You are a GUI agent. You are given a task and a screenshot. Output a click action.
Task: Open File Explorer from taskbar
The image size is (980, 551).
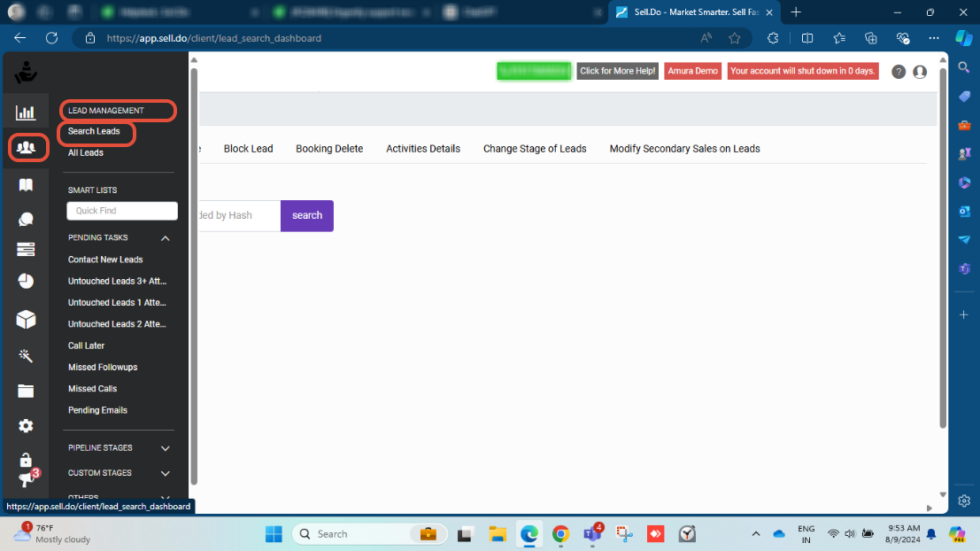(498, 534)
